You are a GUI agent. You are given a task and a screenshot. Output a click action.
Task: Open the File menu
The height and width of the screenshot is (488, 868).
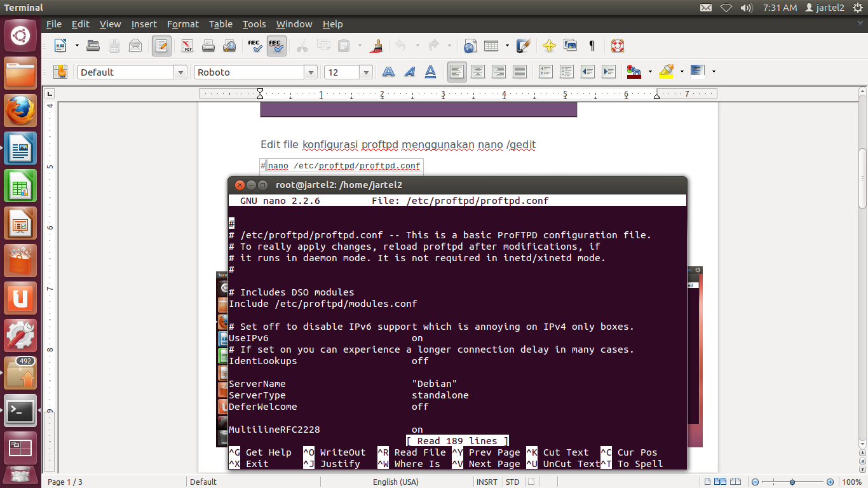tap(54, 24)
